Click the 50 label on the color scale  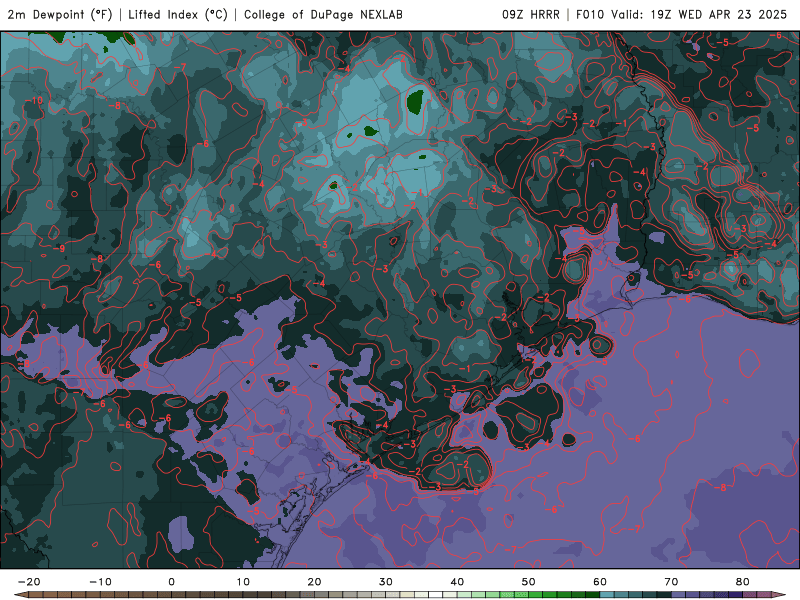coord(529,582)
